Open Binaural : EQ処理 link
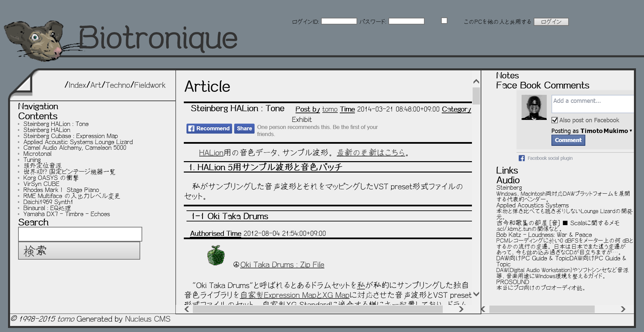 click(47, 208)
